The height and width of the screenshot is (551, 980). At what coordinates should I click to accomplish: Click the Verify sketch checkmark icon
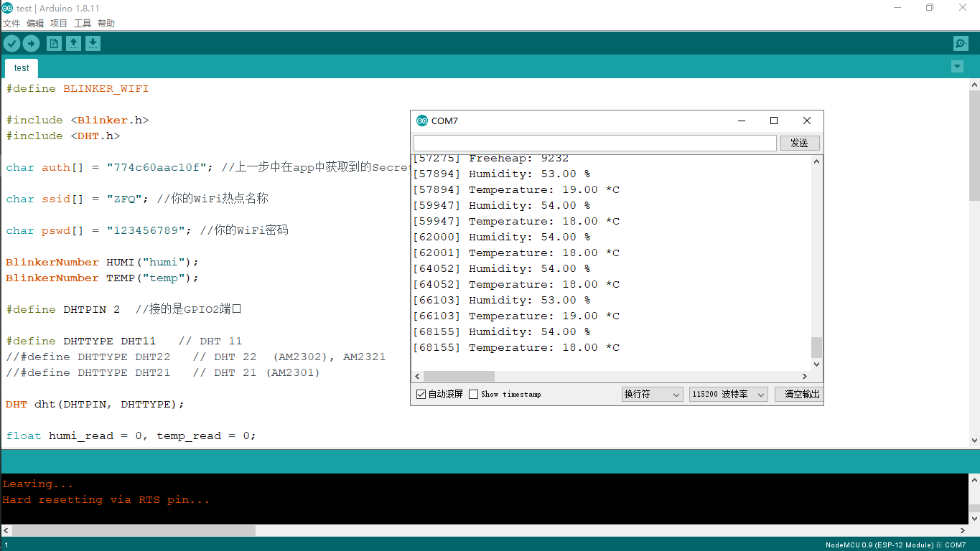click(x=11, y=44)
